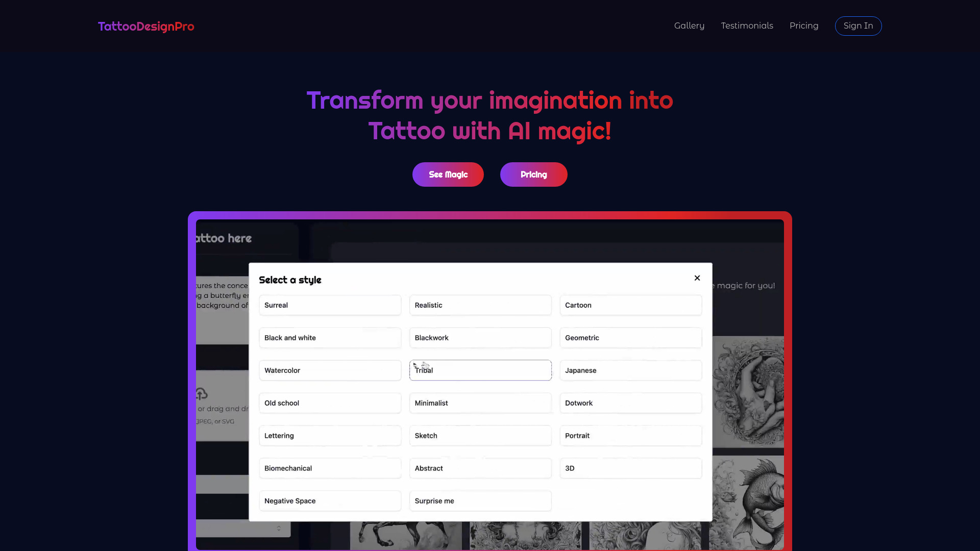
Task: Select the Biomechanical tattoo style
Action: pyautogui.click(x=329, y=467)
